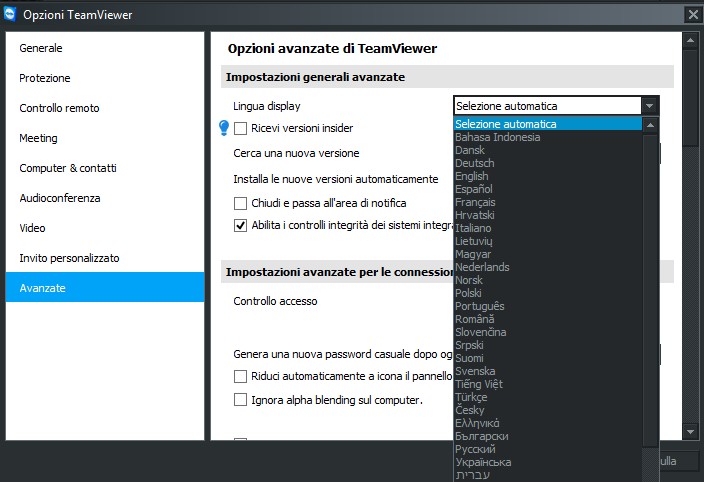The image size is (704, 482).
Task: Click language list scroll-up arrow
Action: (x=650, y=125)
